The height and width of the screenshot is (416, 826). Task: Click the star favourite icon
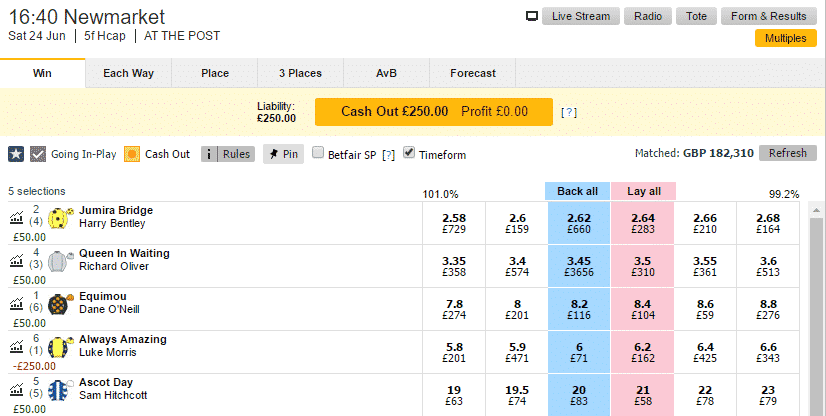pos(16,154)
